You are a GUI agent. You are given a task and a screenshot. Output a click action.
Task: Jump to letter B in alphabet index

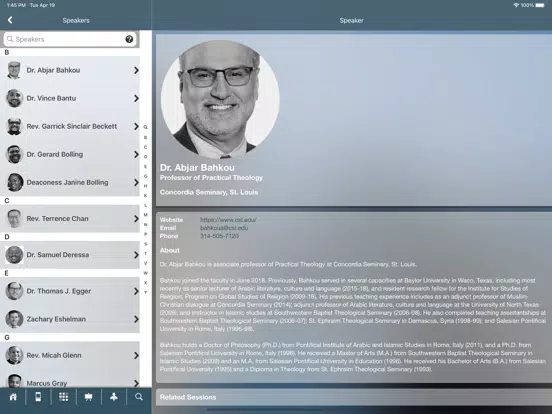[x=145, y=138]
